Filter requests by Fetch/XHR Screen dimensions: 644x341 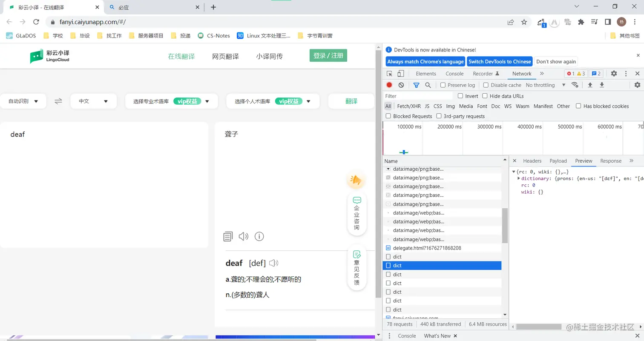[408, 106]
